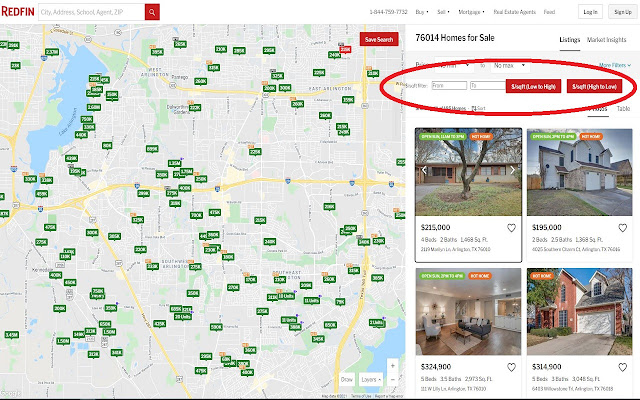Switch to the Listings tab
The image size is (640, 400).
pyautogui.click(x=569, y=40)
